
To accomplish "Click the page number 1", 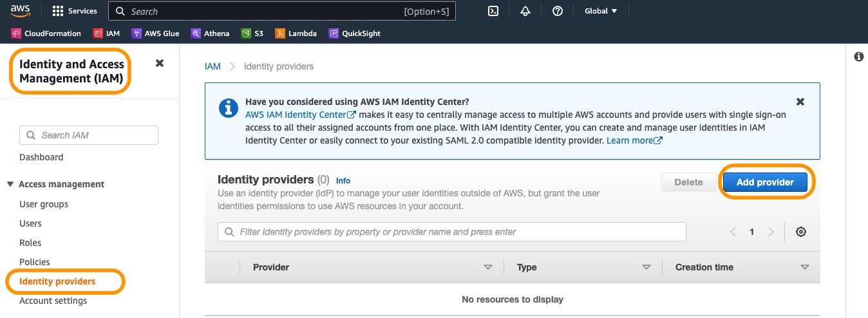I will [751, 232].
